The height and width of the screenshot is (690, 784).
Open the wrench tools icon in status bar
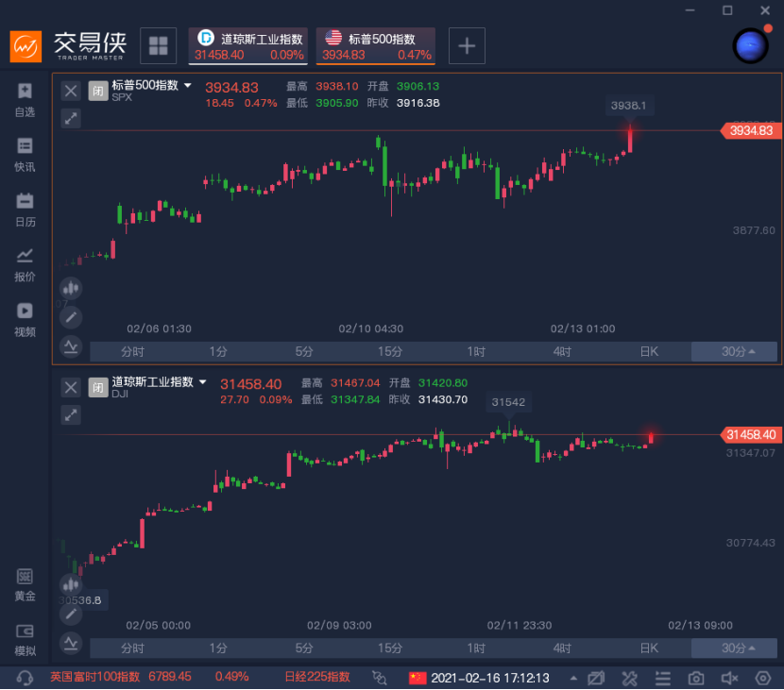(629, 678)
